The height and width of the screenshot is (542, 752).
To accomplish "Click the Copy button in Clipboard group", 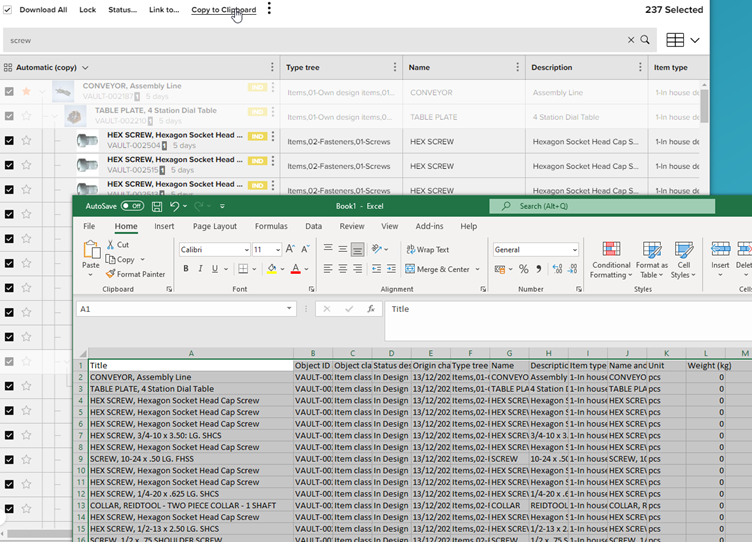I will [x=120, y=259].
